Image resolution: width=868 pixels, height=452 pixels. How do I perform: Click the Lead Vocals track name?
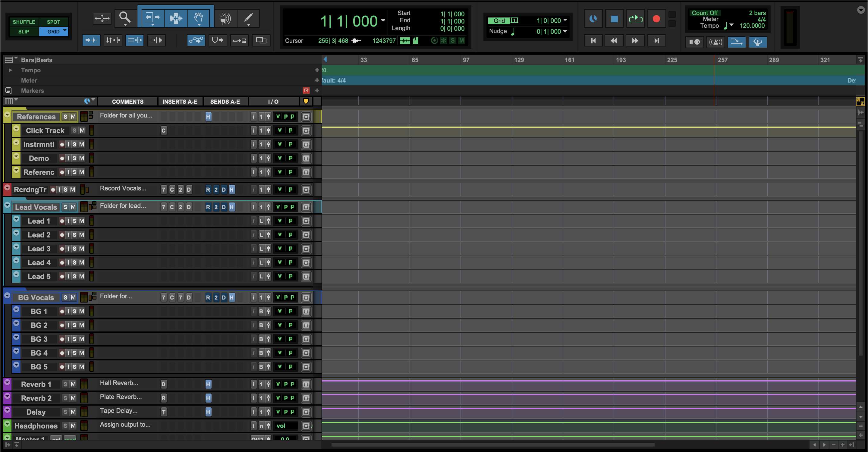36,207
